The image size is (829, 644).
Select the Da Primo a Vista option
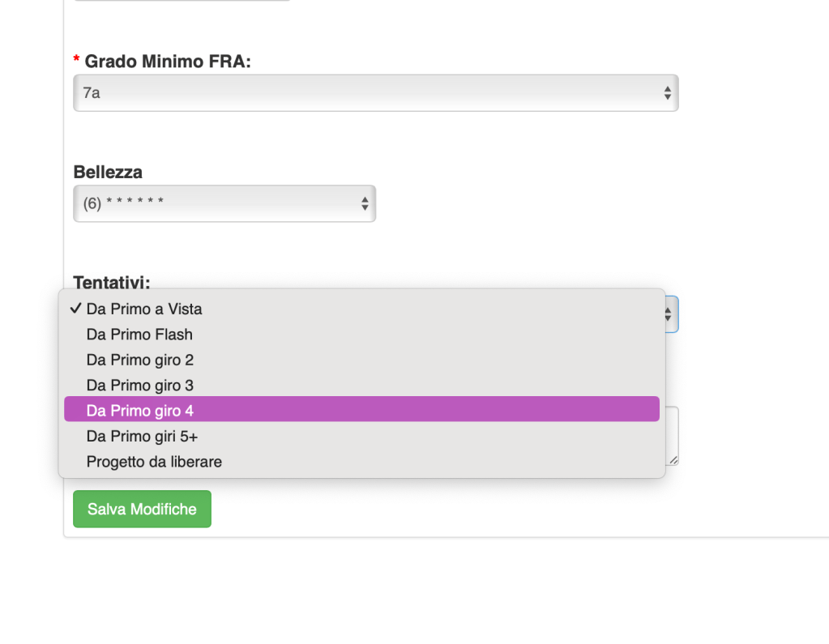click(144, 309)
